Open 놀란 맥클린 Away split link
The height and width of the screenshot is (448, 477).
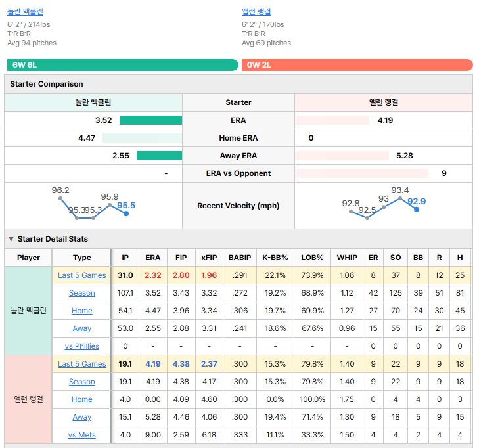pyautogui.click(x=82, y=328)
